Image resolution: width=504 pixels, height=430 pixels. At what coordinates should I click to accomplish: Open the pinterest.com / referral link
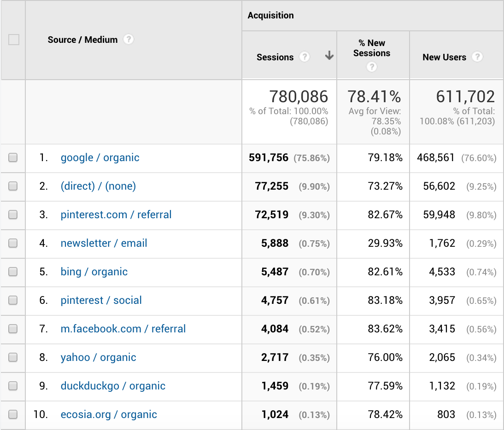click(116, 215)
